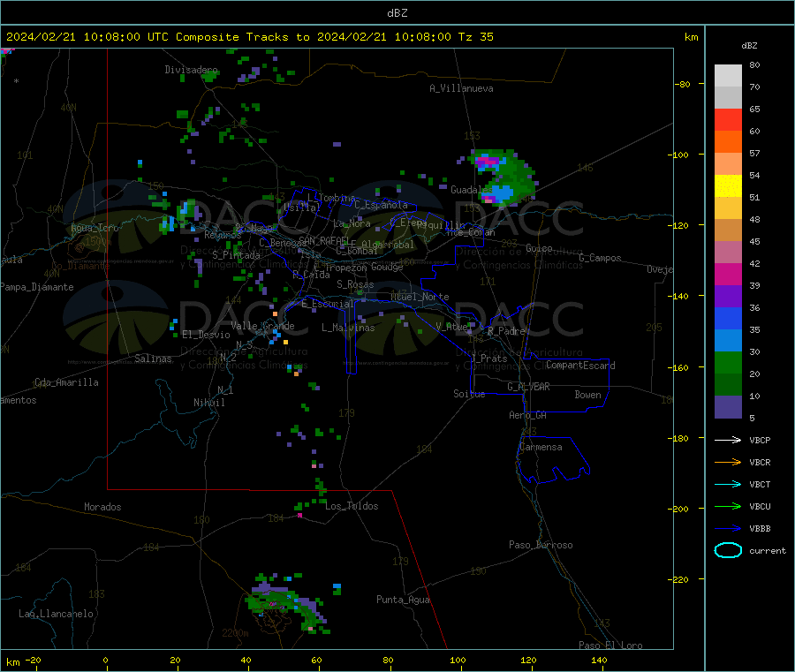Click the 'VBCT' legend label
The height and width of the screenshot is (672, 795).
(760, 484)
